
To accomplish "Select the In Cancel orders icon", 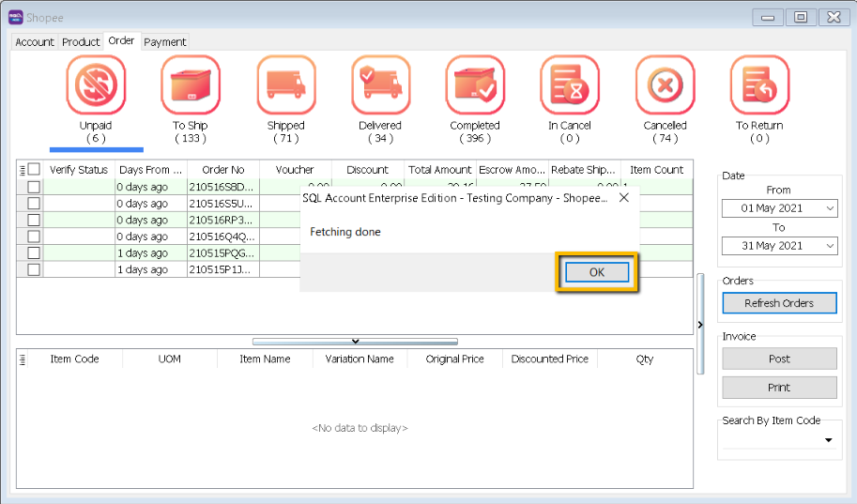I will 570,85.
